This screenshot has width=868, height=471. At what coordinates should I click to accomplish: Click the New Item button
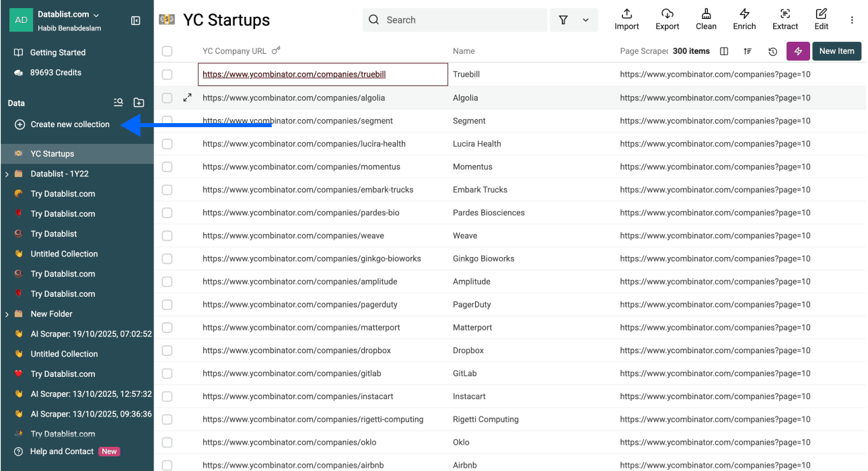836,51
